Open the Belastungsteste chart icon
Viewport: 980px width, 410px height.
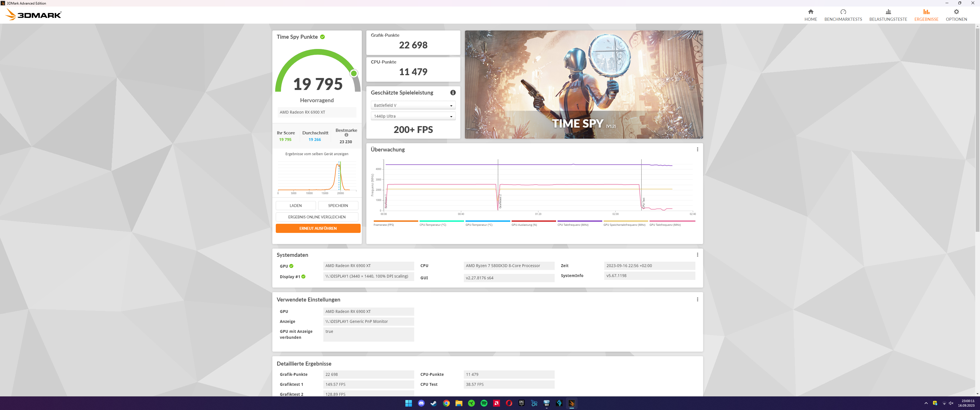888,12
